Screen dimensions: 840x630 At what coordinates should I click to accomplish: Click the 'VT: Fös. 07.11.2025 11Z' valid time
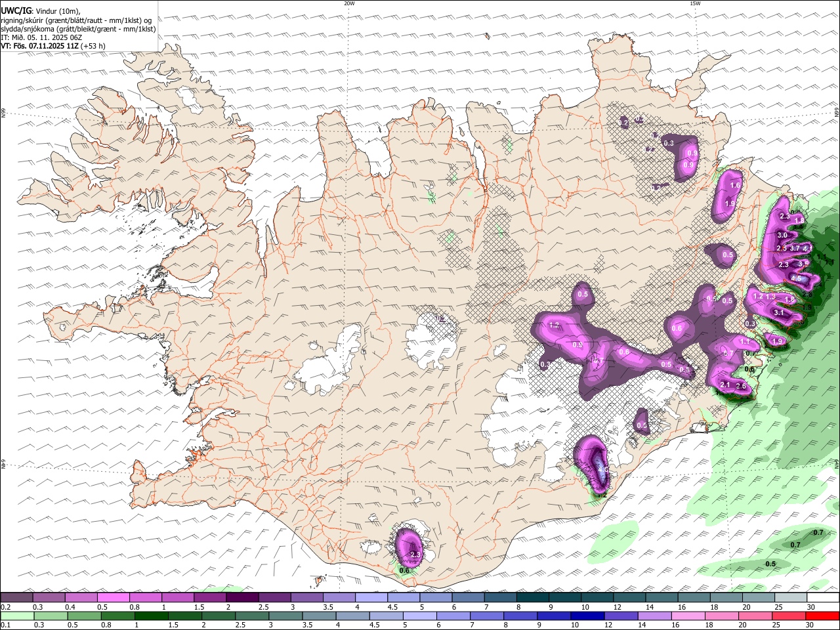[x=40, y=46]
